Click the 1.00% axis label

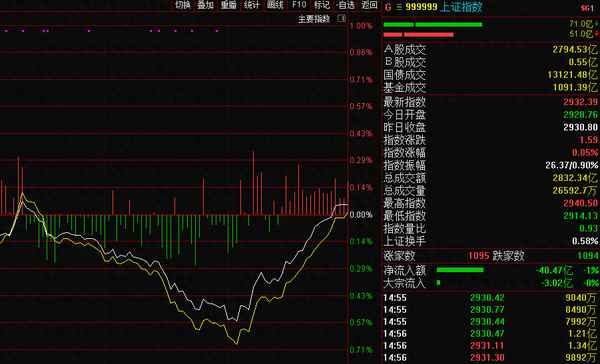pyautogui.click(x=361, y=26)
